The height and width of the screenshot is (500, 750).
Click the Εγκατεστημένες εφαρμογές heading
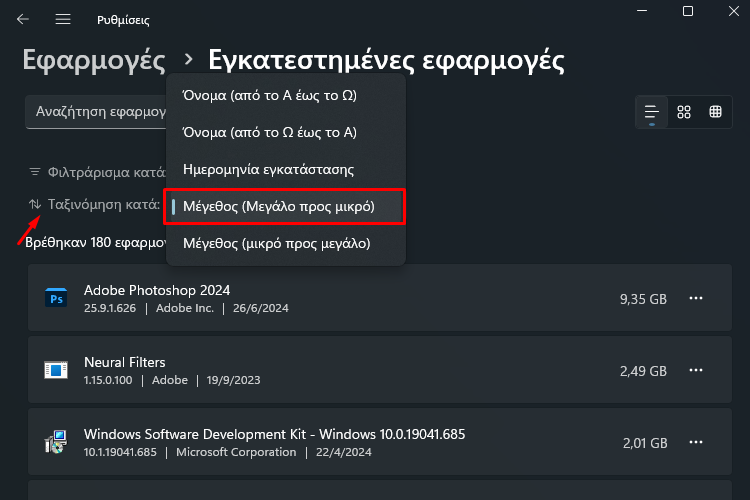point(386,61)
